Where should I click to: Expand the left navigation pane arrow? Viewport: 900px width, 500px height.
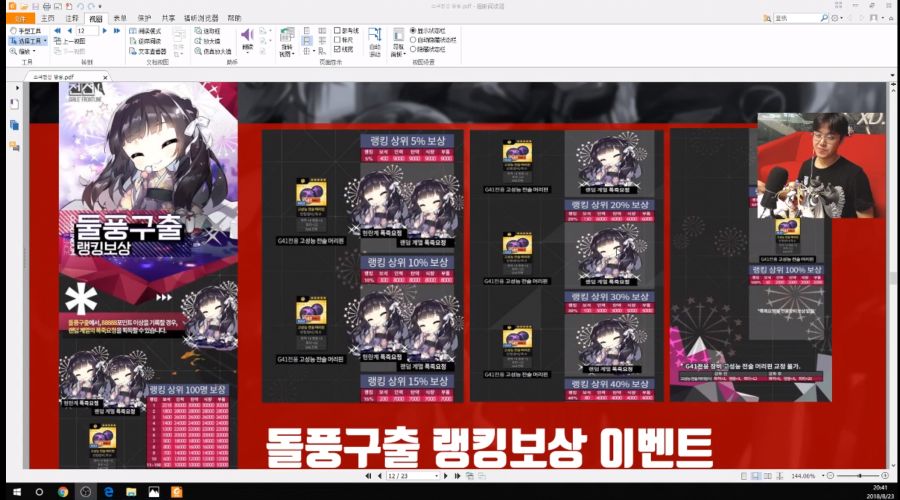17,88
